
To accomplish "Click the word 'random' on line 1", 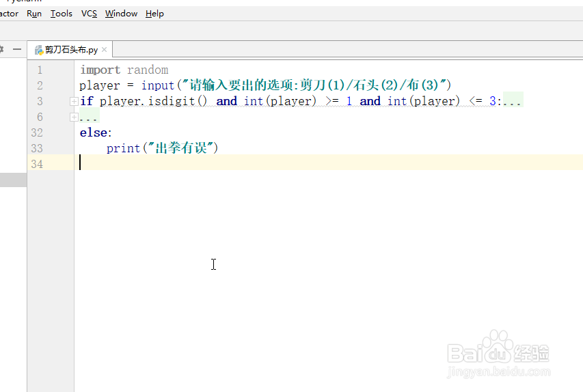I will pos(148,70).
